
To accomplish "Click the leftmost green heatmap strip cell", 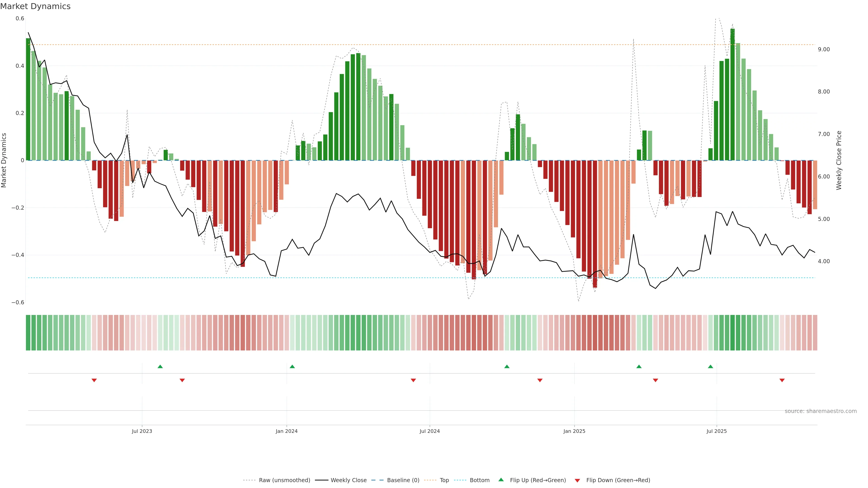I will (28, 332).
